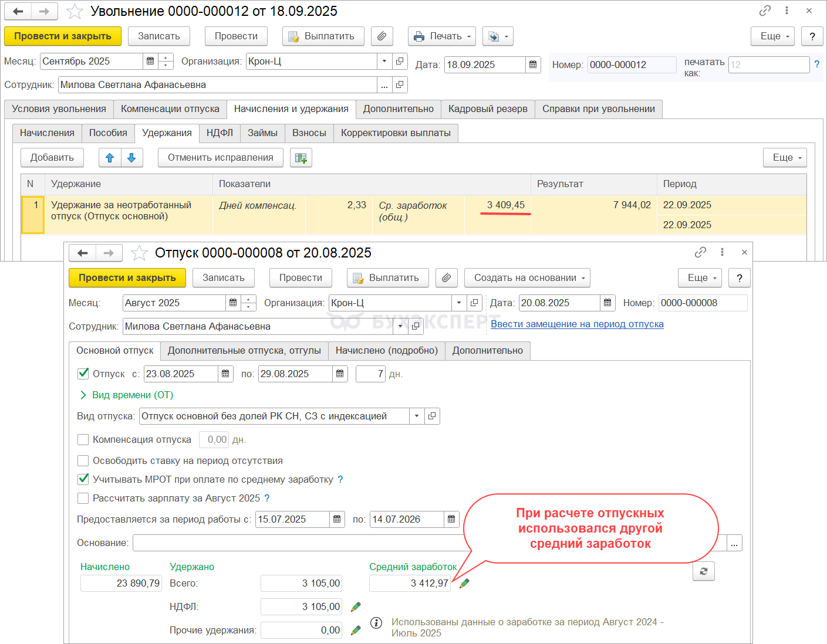
Task: Move the row down with the blue down arrow
Action: coord(131,158)
